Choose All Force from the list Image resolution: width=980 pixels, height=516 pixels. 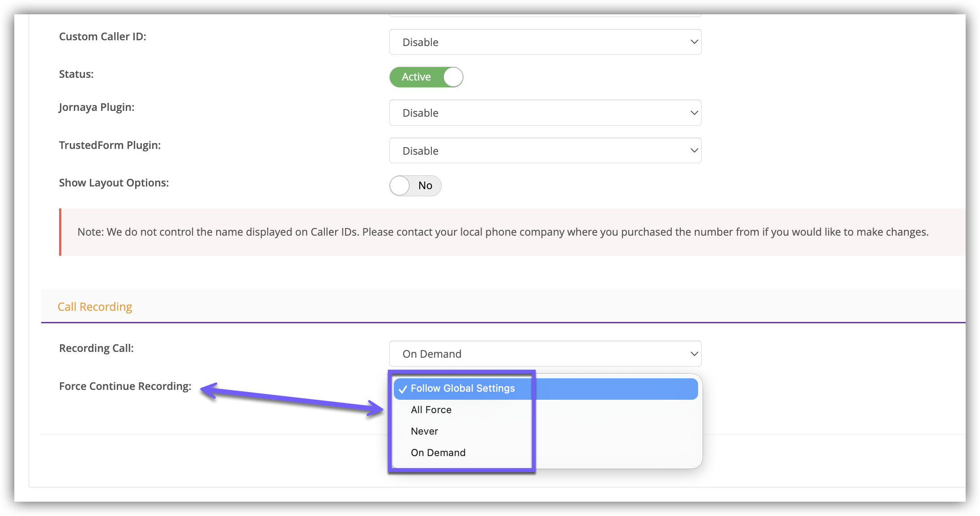point(431,410)
